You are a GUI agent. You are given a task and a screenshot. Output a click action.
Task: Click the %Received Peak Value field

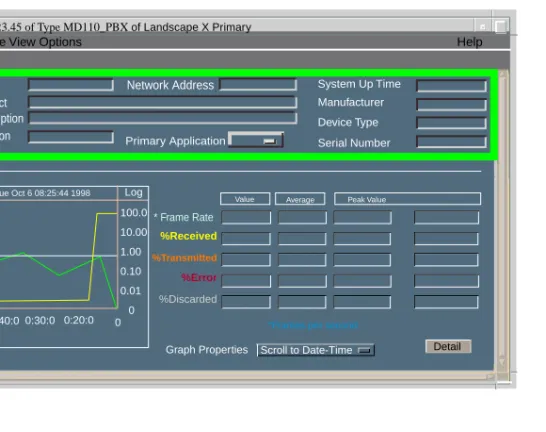click(362, 238)
